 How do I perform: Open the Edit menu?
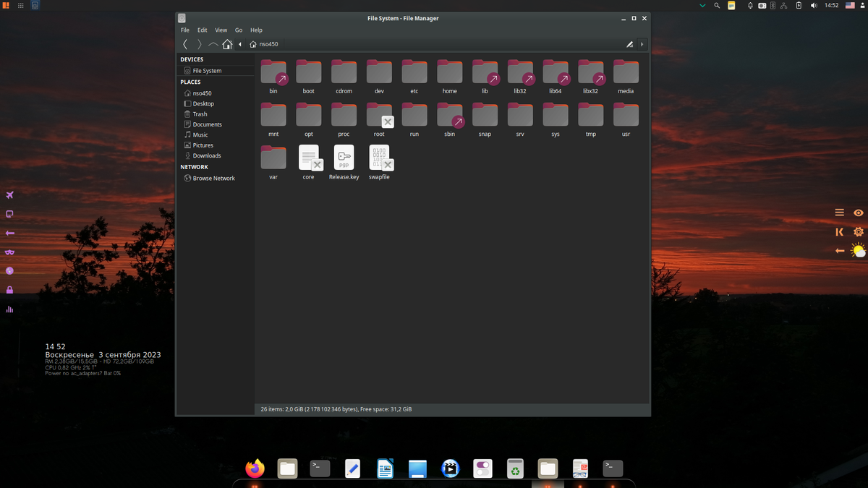tap(203, 30)
